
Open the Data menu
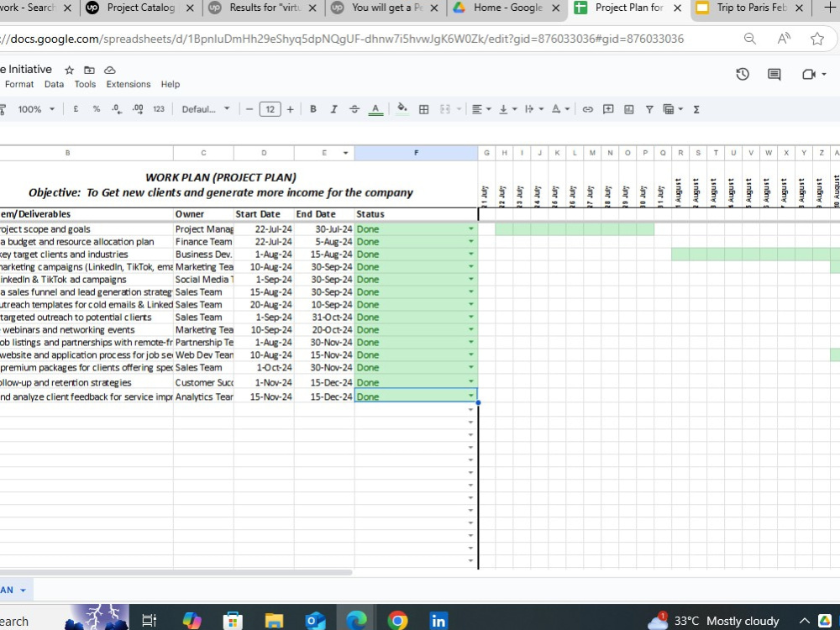click(x=54, y=84)
